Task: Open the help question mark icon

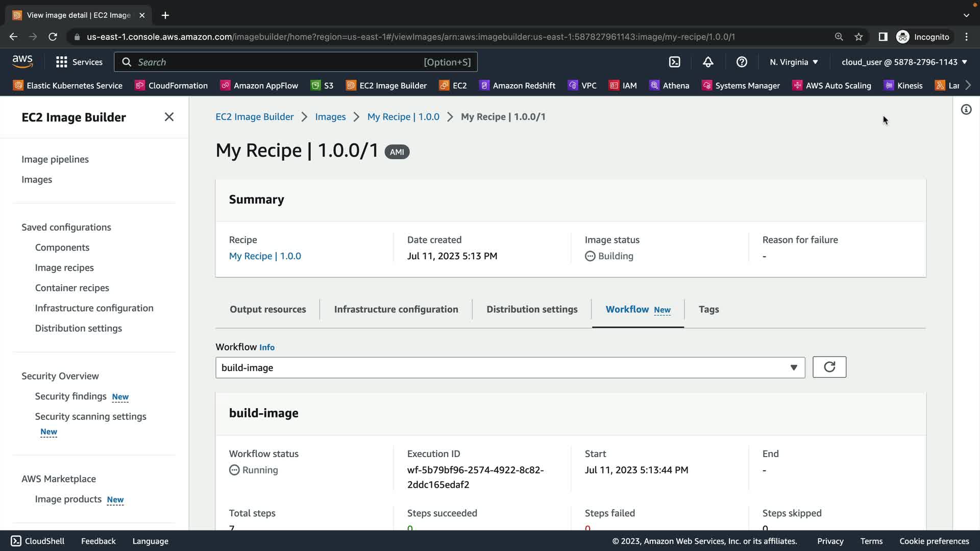Action: (742, 62)
